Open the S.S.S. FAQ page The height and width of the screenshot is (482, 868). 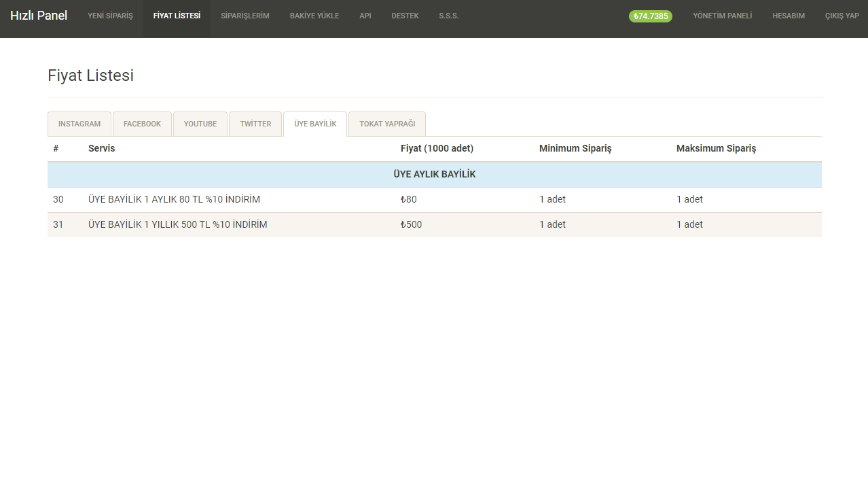pos(449,16)
